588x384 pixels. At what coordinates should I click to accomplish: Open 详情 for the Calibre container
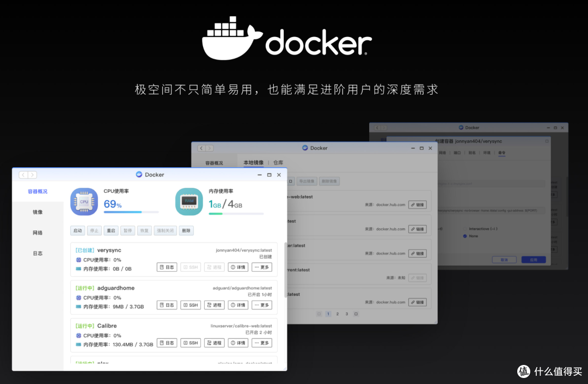238,343
